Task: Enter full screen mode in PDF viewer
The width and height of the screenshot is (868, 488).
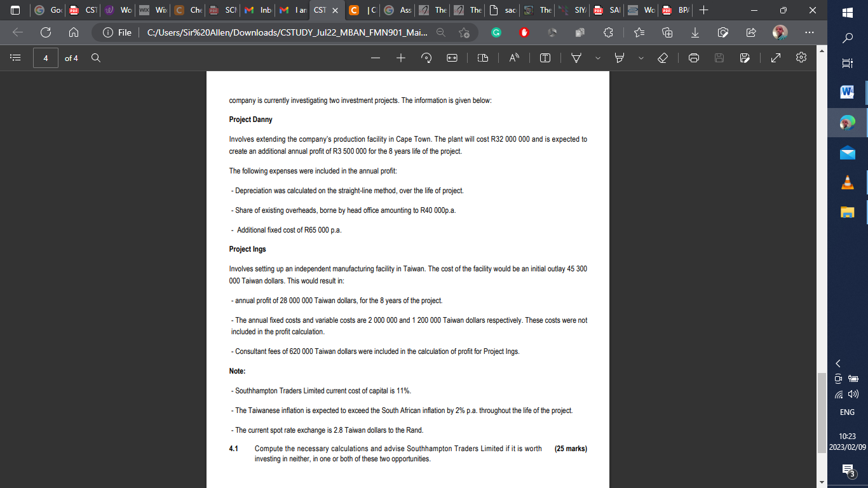Action: [x=776, y=58]
